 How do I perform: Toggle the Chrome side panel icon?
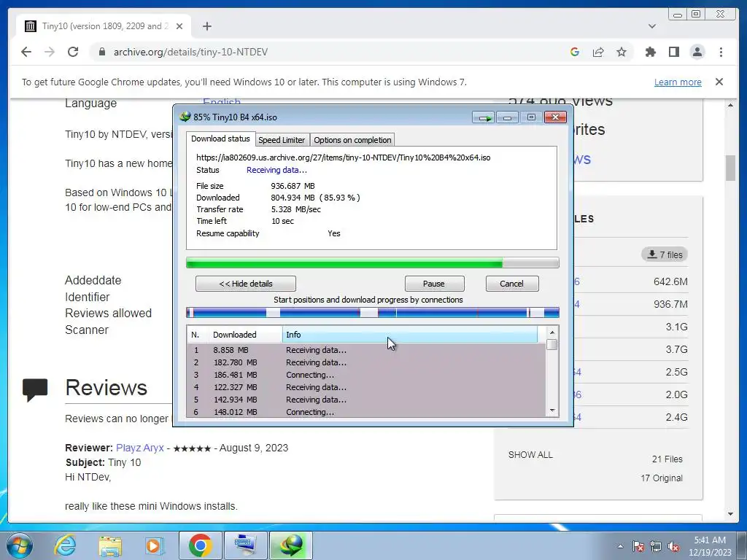673,52
